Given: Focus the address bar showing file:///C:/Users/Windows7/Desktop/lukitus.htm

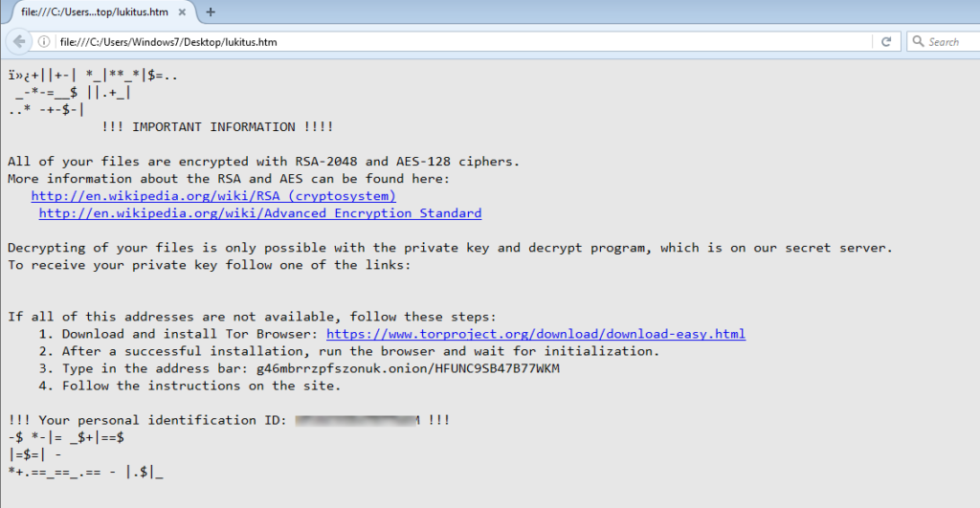Looking at the screenshot, I should point(464,42).
